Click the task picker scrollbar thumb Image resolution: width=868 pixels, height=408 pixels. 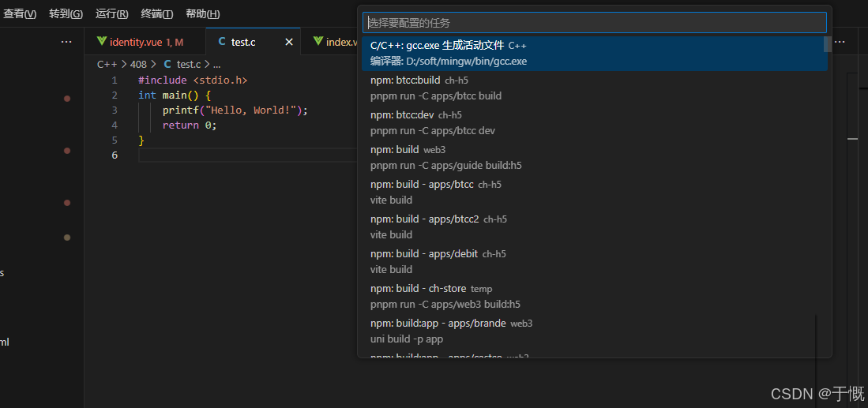827,44
